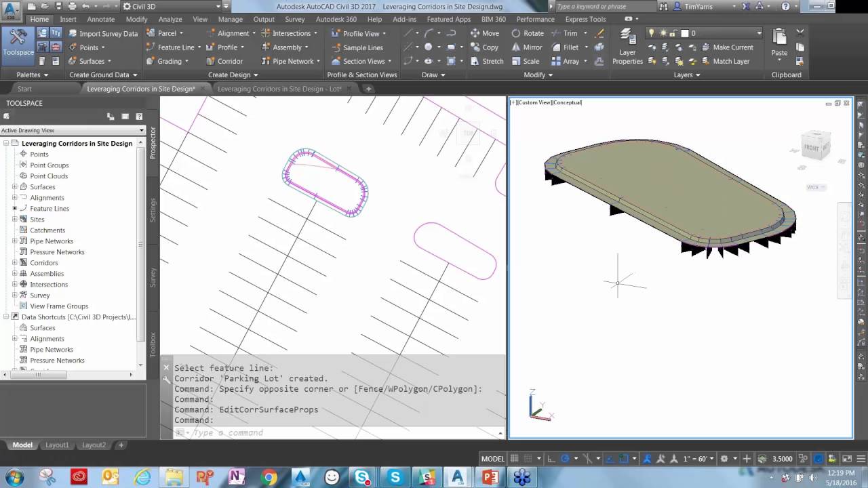Open the Analyze ribbon tab
This screenshot has height=488, width=868.
[x=170, y=19]
